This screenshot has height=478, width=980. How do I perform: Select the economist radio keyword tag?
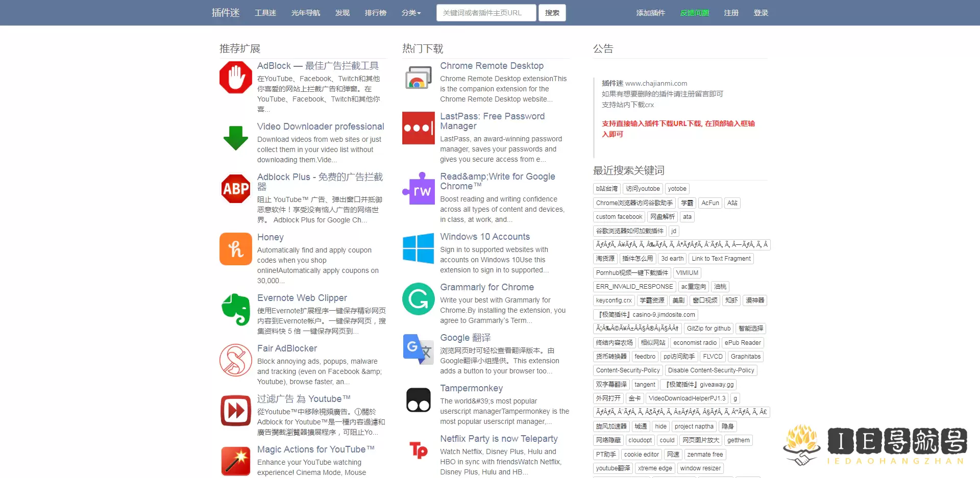pyautogui.click(x=695, y=343)
